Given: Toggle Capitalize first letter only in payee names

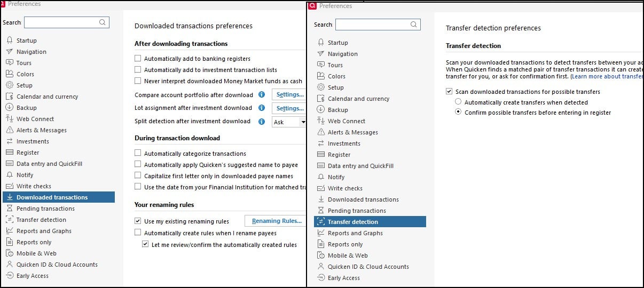Looking at the screenshot, I should (x=138, y=176).
